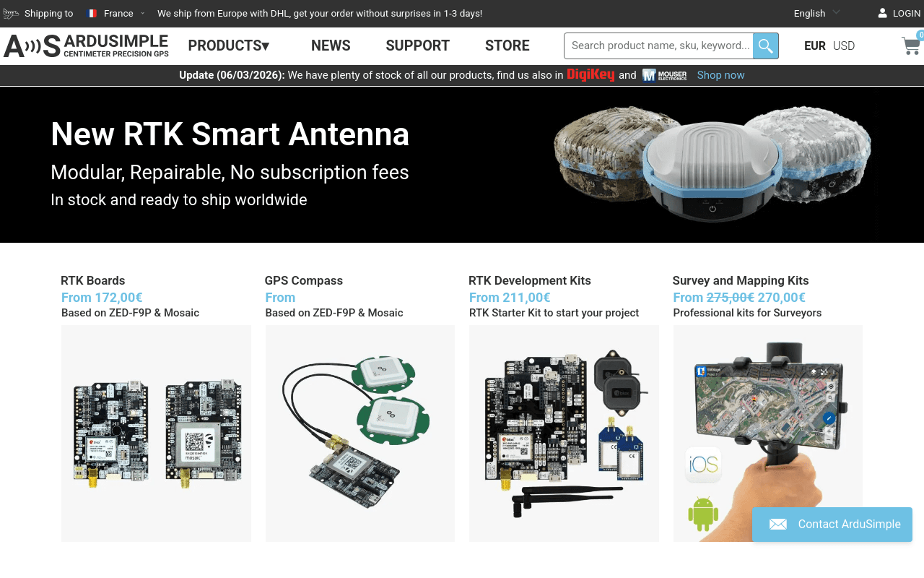Open the NEWS menu item
Image resolution: width=924 pixels, height=578 pixels.
pyautogui.click(x=331, y=46)
